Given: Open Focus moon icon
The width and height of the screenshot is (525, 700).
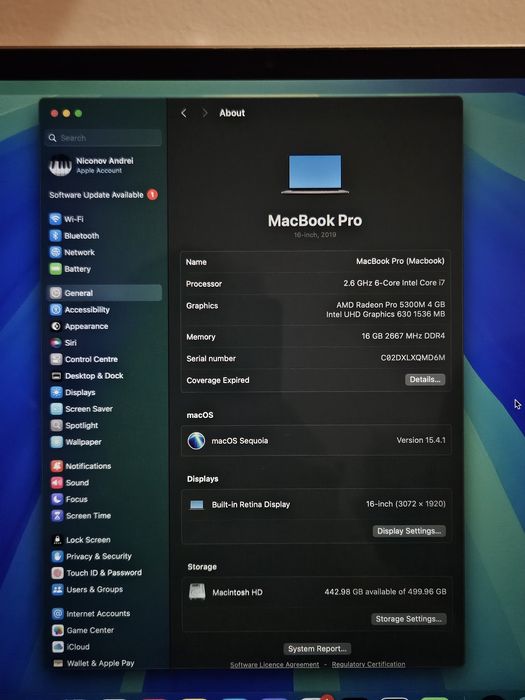Looking at the screenshot, I should 57,499.
